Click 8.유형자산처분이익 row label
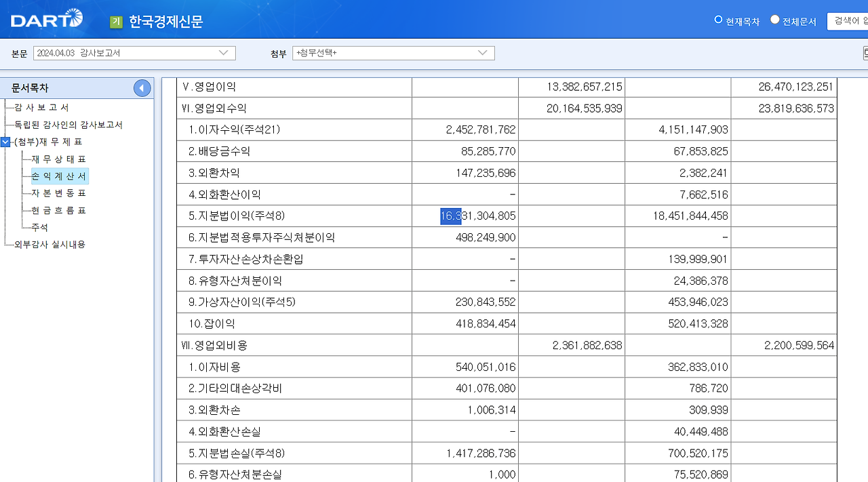The width and height of the screenshot is (868, 482). (x=235, y=281)
